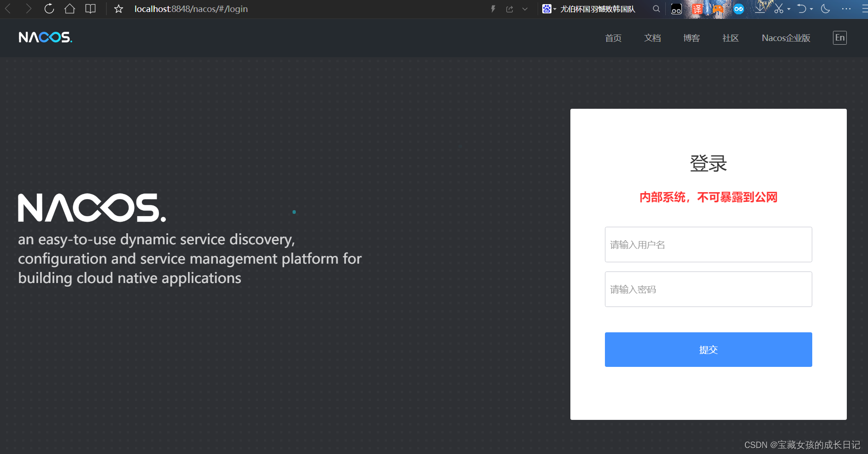The image size is (868, 454).
Task: Open the 社区 nav item
Action: point(731,38)
